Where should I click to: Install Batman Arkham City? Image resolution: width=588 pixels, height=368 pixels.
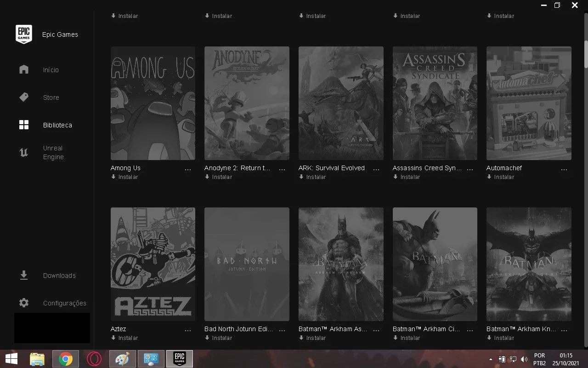pyautogui.click(x=407, y=338)
